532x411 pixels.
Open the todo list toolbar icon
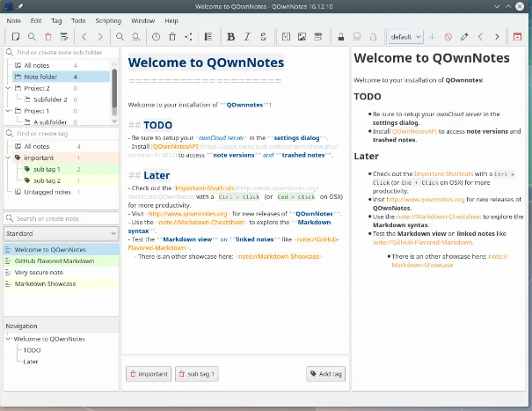[x=64, y=37]
